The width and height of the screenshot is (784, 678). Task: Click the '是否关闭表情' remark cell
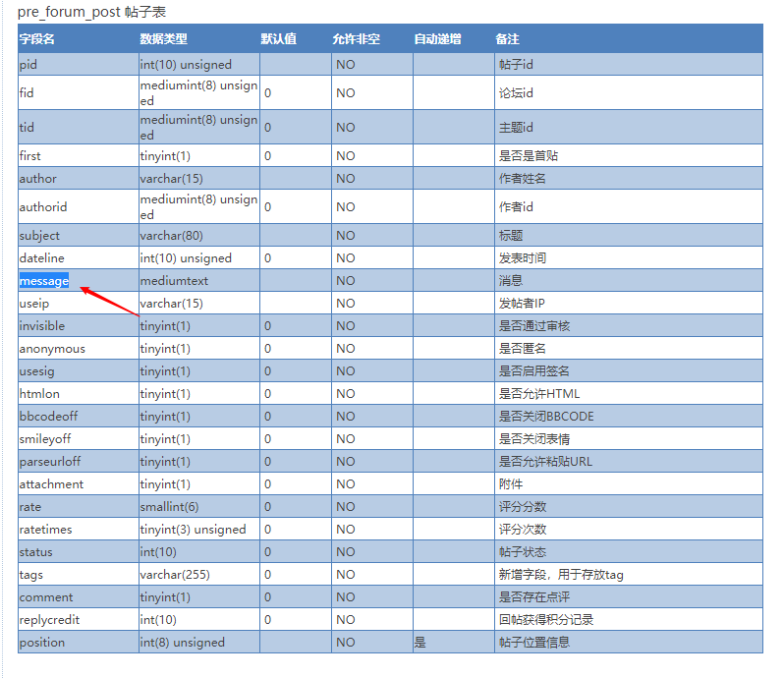(x=629, y=438)
